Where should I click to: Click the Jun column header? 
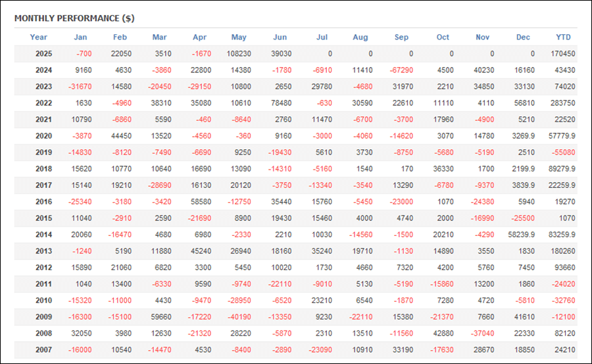point(280,37)
